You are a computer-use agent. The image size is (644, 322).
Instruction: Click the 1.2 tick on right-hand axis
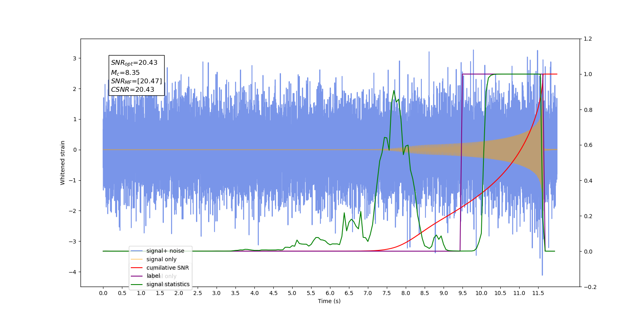click(588, 39)
